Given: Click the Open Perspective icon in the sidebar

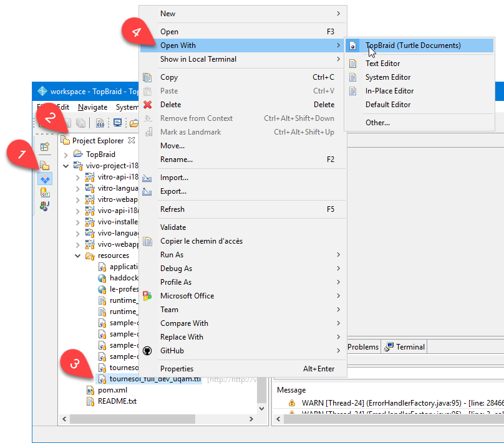Looking at the screenshot, I should [45, 147].
